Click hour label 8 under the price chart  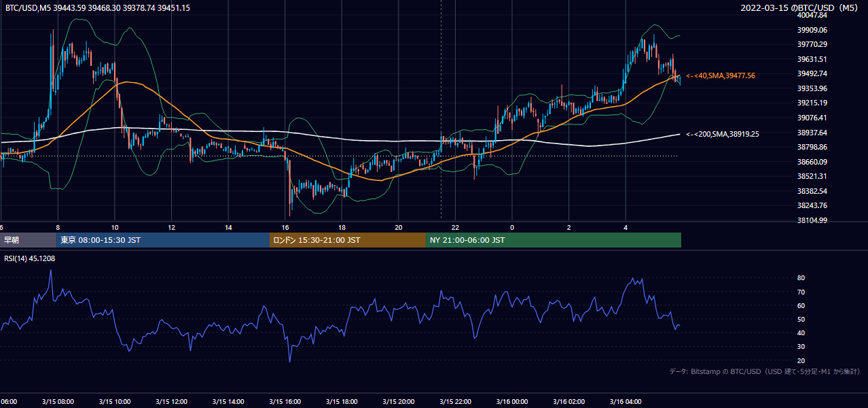(58, 228)
